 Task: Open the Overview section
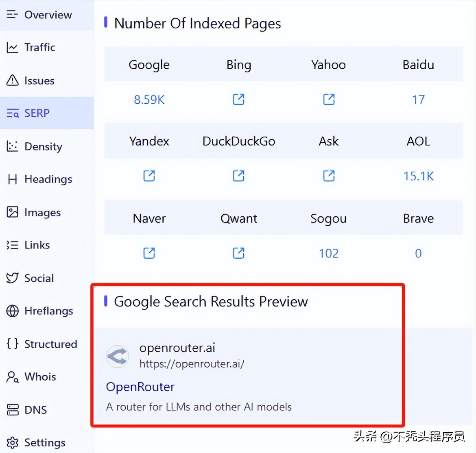point(47,15)
